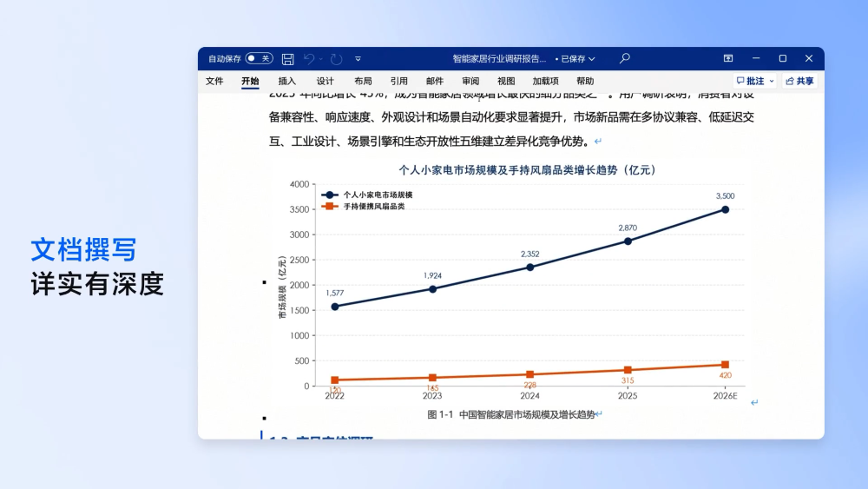Maximize the Word window
This screenshot has height=489, width=868.
click(783, 58)
